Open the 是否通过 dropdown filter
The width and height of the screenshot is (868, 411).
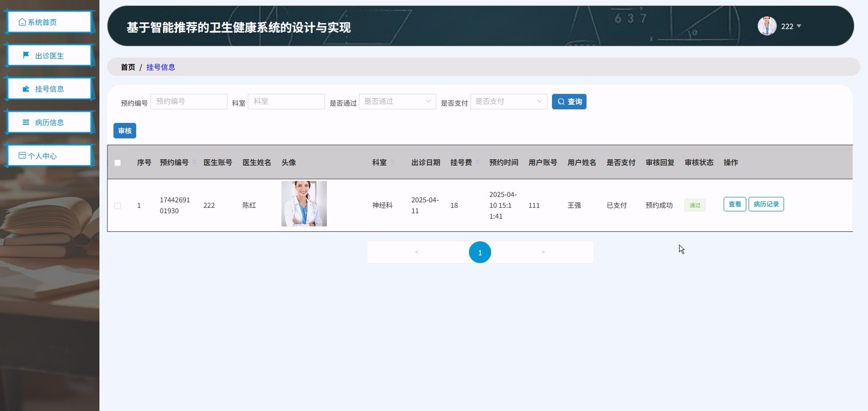(x=397, y=101)
